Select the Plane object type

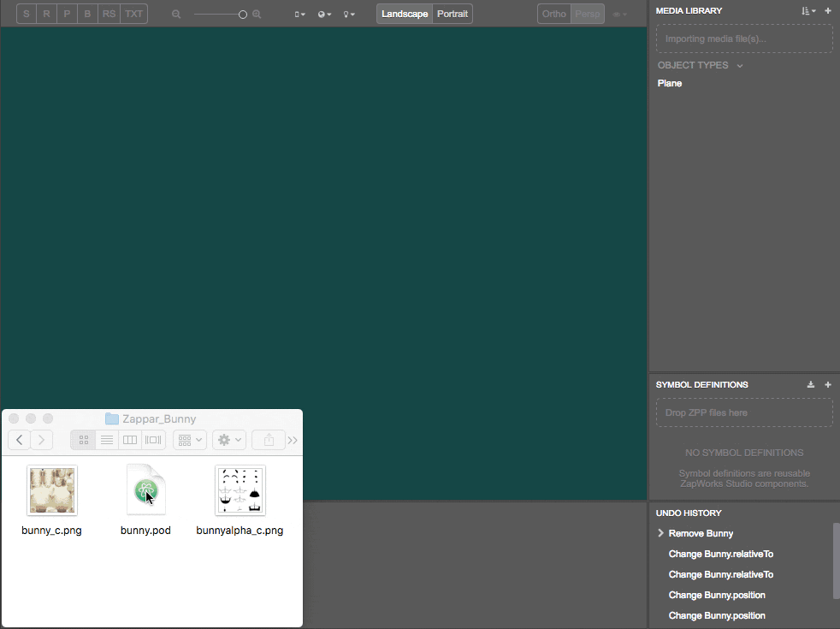click(x=670, y=83)
